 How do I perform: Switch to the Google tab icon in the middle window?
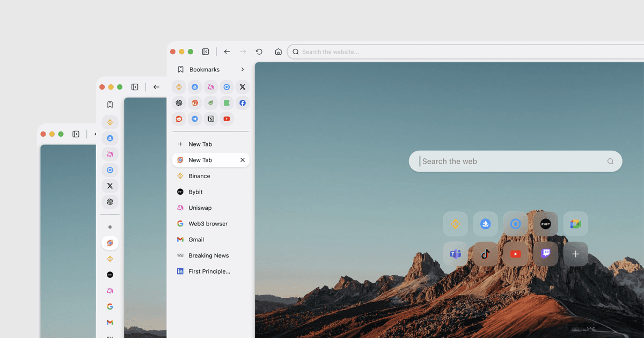point(110,307)
